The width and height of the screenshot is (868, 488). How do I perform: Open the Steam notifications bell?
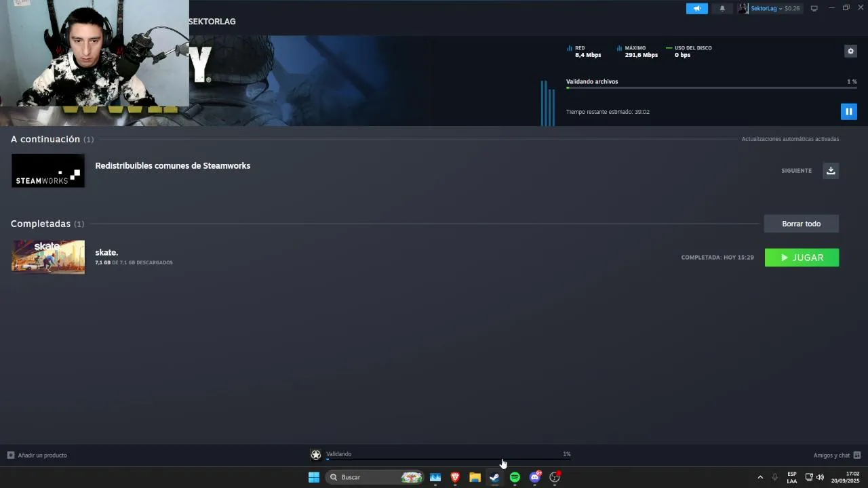[722, 8]
